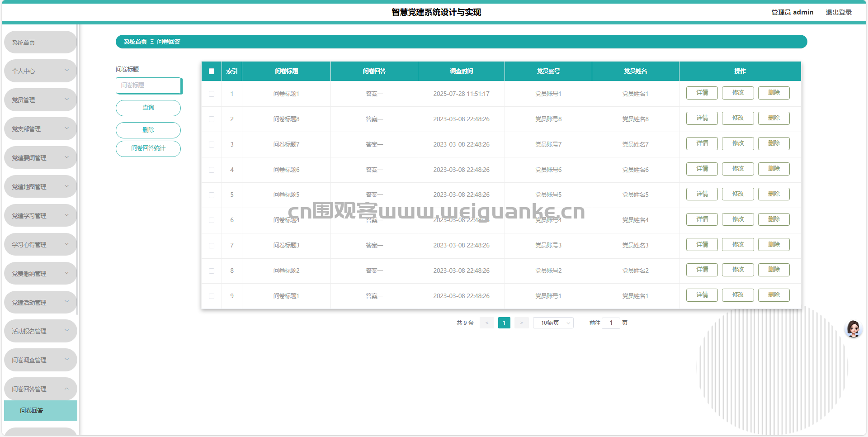This screenshot has width=868, height=437.
Task: Click the 共 9 条 total count text
Action: (465, 323)
